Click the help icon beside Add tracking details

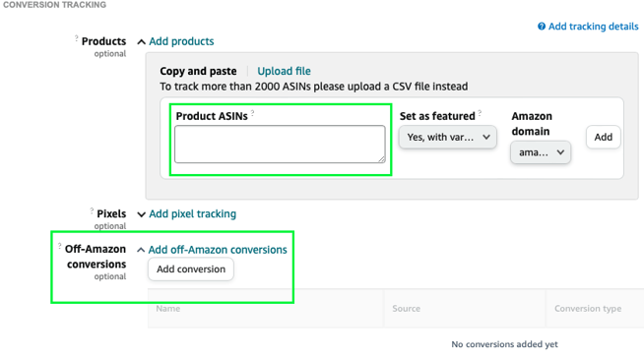coord(542,27)
